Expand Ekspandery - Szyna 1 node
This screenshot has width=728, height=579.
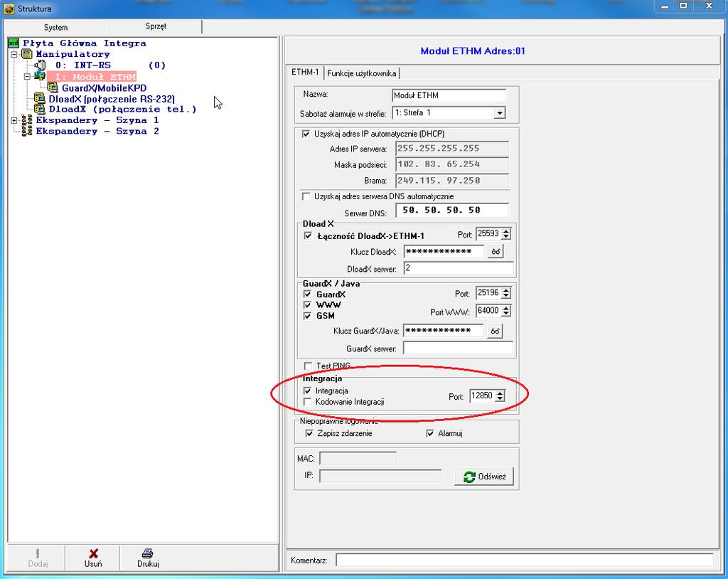click(14, 120)
